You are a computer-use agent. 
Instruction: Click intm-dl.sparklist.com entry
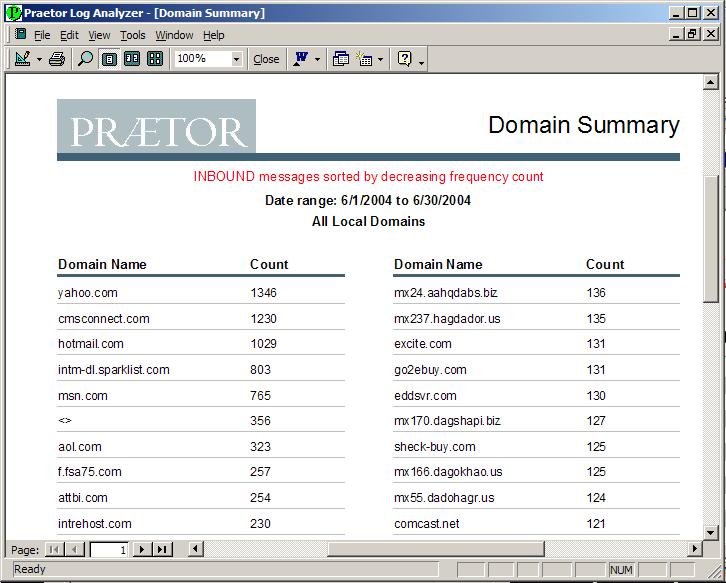coord(113,370)
